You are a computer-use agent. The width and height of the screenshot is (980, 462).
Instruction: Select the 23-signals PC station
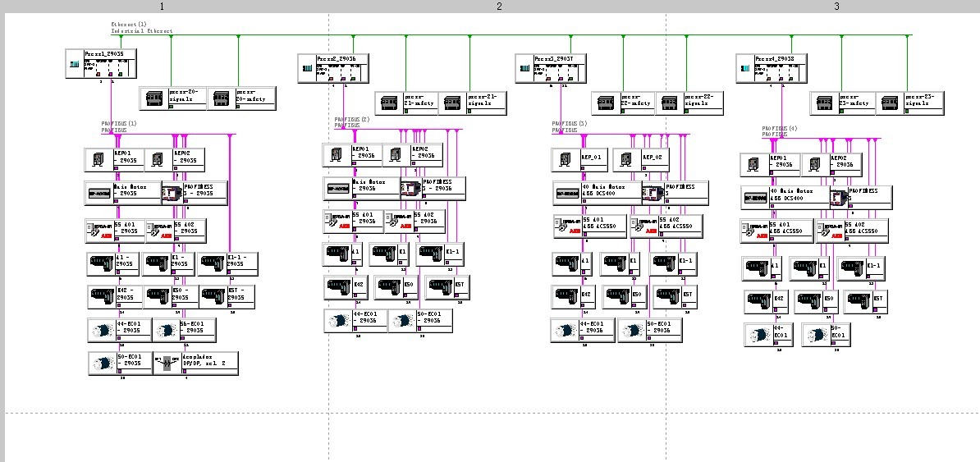pyautogui.click(x=909, y=103)
